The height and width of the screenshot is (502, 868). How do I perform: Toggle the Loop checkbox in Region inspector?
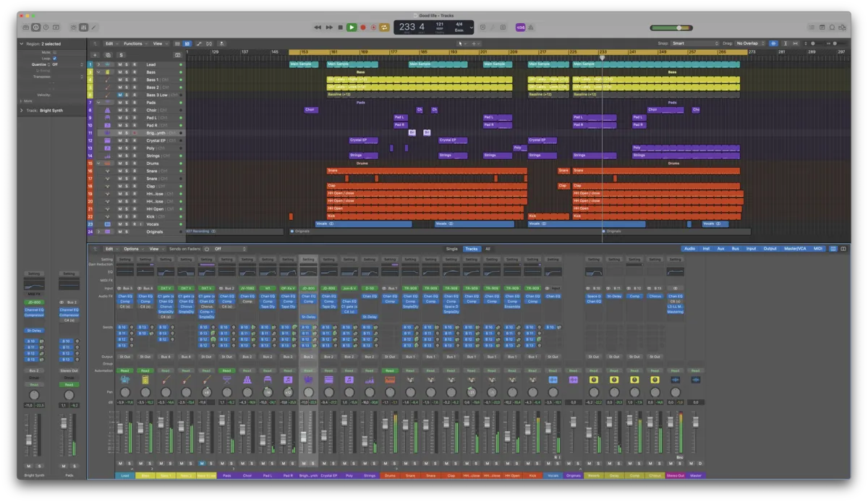click(54, 59)
